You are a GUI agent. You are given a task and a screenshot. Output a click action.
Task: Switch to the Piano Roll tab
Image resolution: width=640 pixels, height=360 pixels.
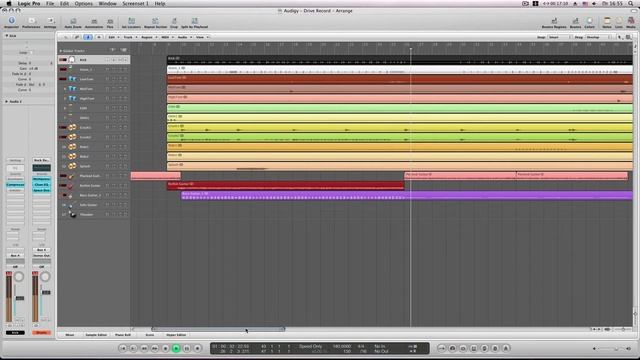[x=122, y=335]
